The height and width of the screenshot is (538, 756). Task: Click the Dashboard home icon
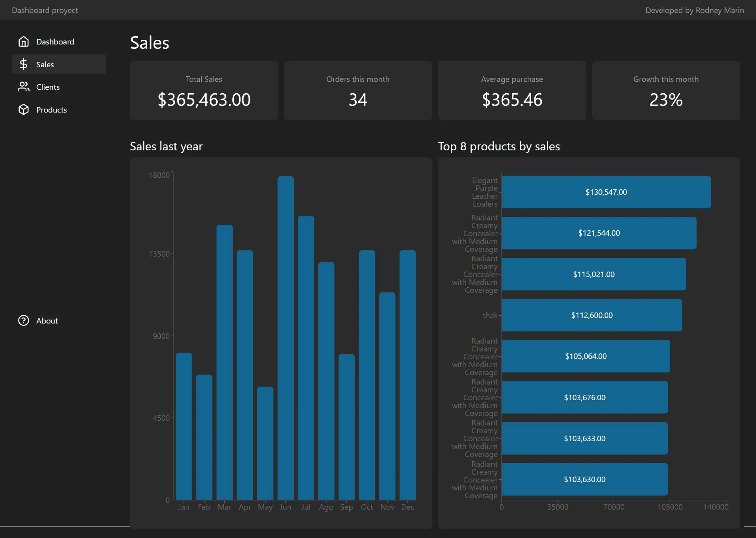24,42
